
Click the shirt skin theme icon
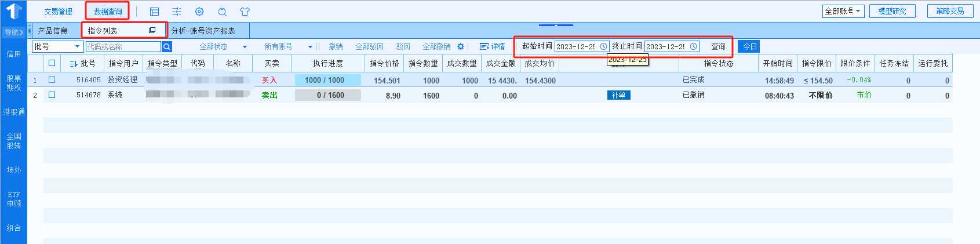point(245,12)
